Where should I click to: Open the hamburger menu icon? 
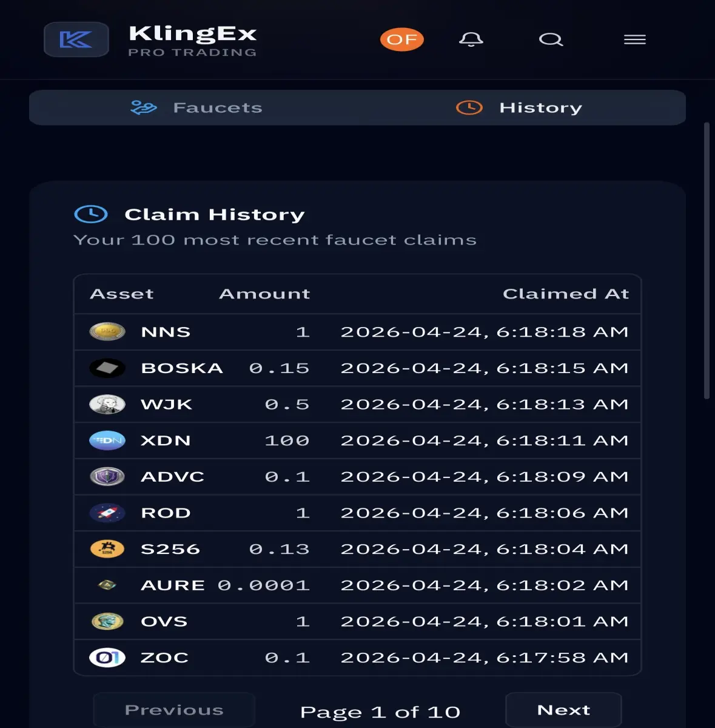pyautogui.click(x=635, y=40)
